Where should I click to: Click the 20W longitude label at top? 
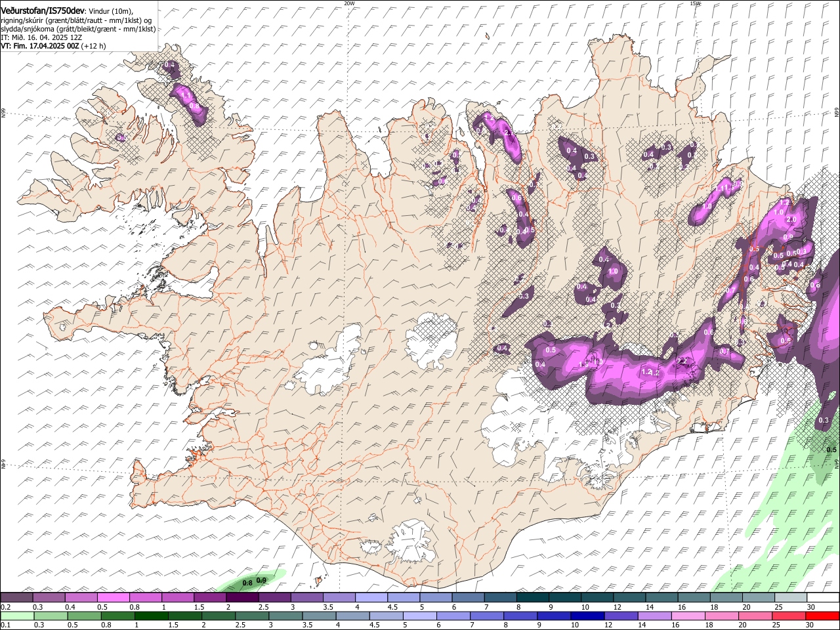(x=349, y=3)
